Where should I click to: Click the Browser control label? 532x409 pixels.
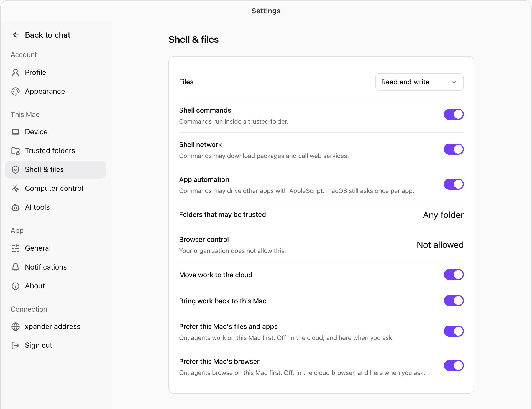(x=204, y=240)
